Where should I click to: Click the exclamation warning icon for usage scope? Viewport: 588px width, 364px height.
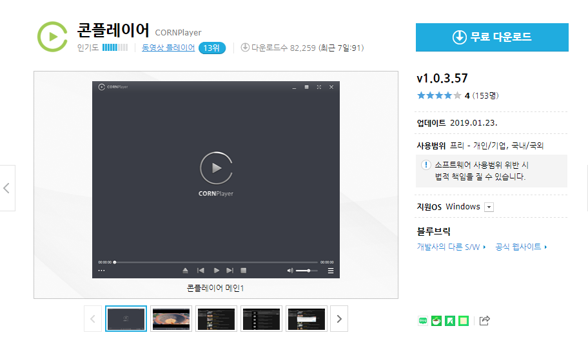(x=426, y=165)
